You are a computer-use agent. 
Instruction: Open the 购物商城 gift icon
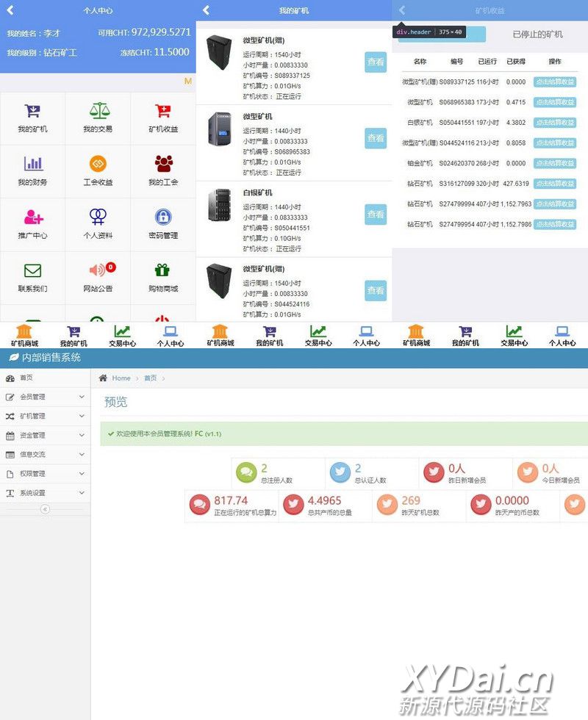[162, 270]
